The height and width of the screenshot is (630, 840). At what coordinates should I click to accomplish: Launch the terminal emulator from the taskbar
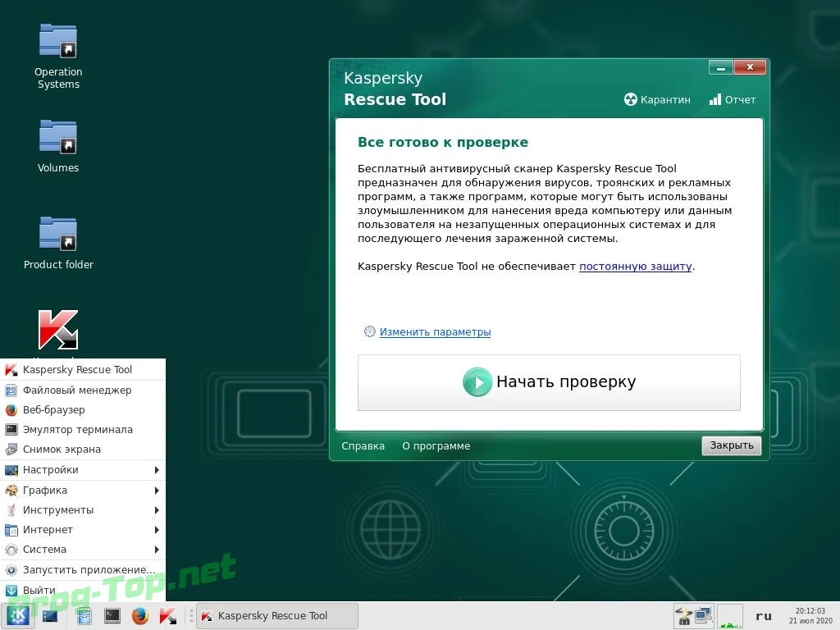(x=112, y=615)
